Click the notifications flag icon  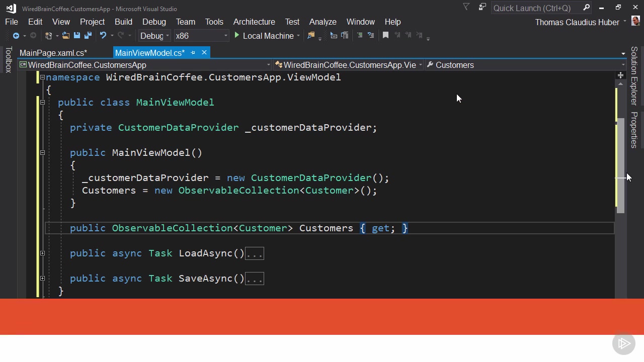pos(466,8)
